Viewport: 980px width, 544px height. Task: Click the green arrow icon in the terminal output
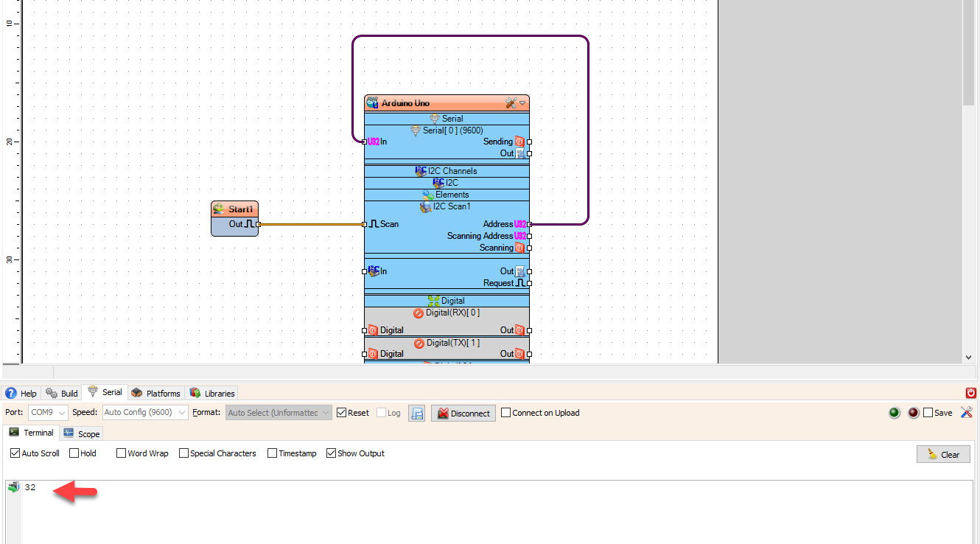click(x=14, y=487)
